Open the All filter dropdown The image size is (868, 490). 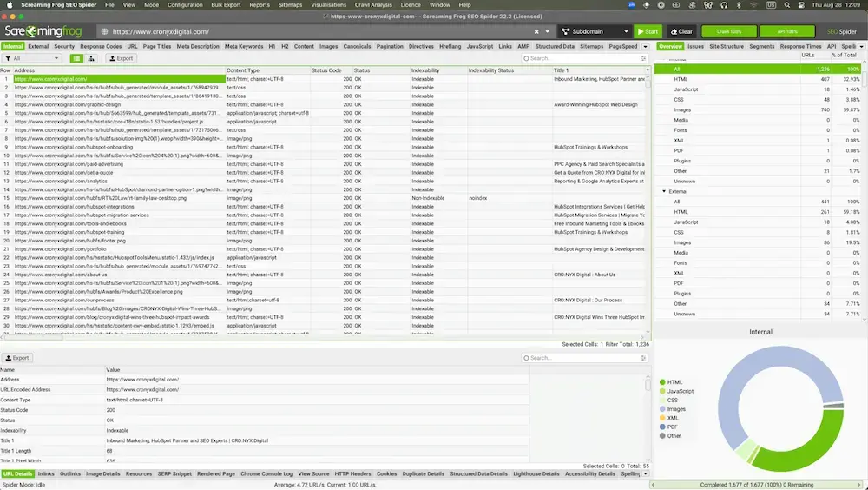pyautogui.click(x=32, y=58)
